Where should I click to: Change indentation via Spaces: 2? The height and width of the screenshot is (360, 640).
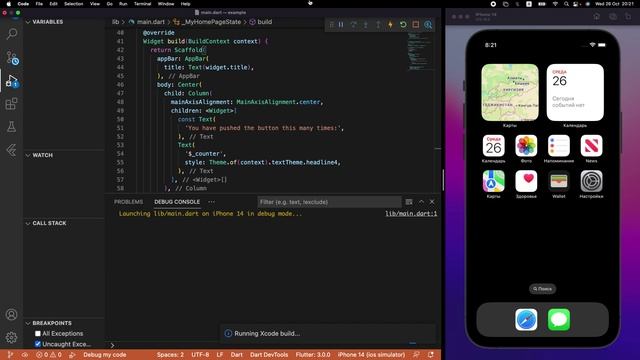[170, 355]
